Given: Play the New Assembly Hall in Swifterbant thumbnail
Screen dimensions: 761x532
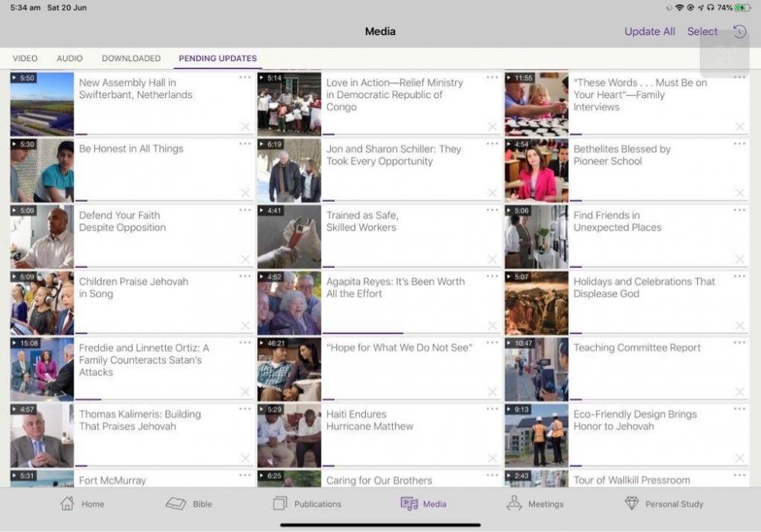Looking at the screenshot, I should coord(42,104).
